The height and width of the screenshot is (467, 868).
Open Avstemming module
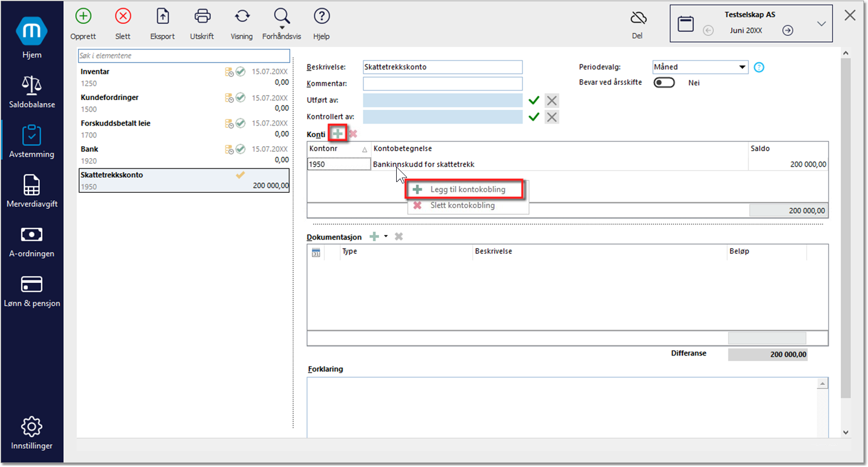32,142
